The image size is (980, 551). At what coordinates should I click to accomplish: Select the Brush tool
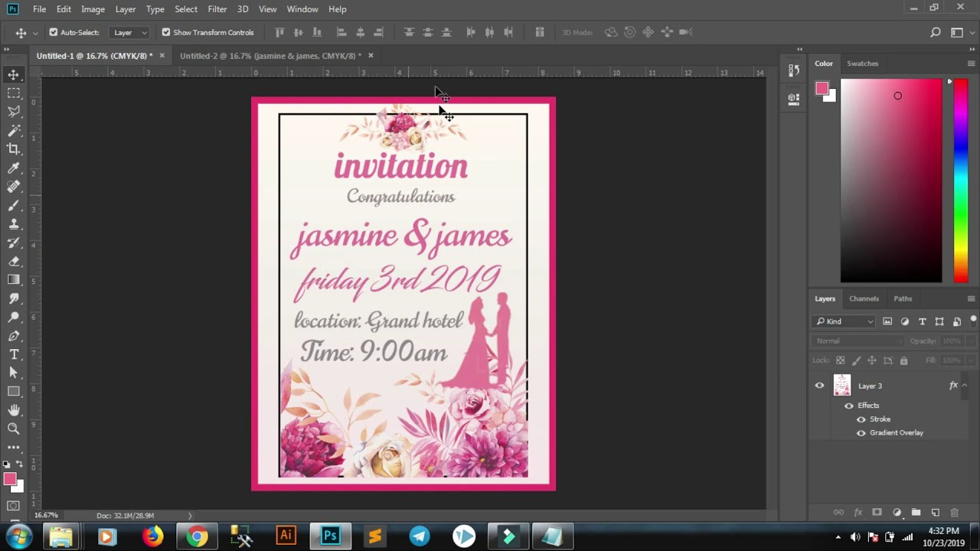(x=14, y=205)
